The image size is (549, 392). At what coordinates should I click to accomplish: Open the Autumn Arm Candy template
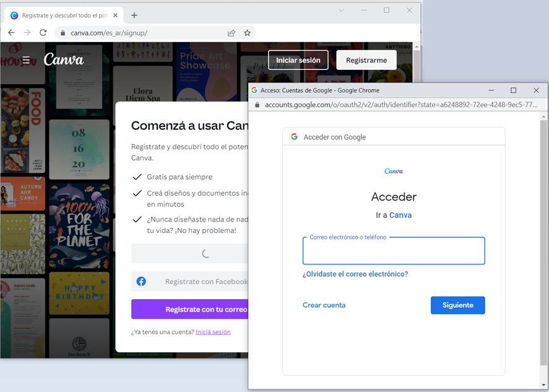[23, 194]
